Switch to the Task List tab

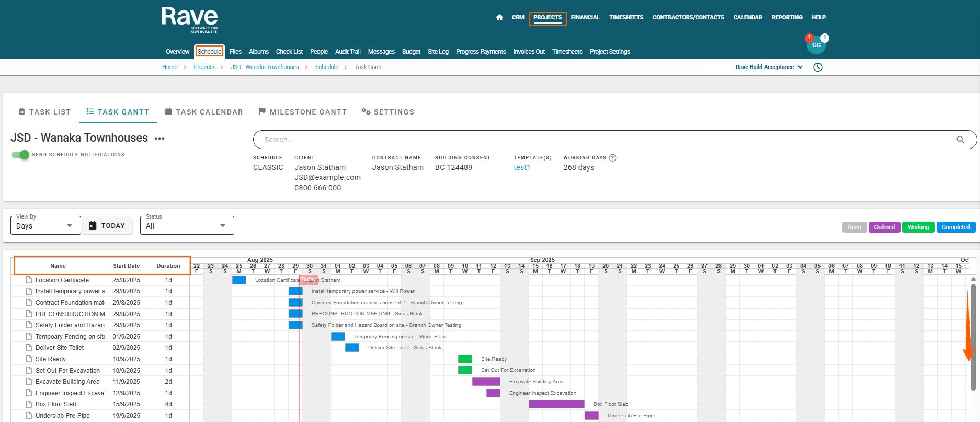tap(44, 112)
